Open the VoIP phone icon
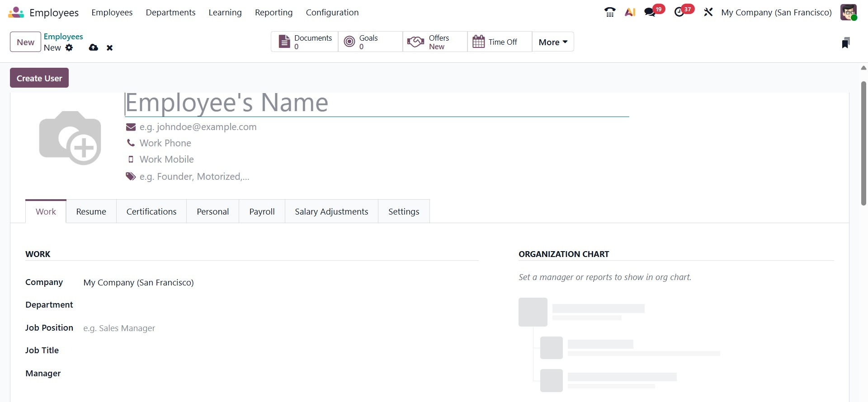Viewport: 868px width, 402px height. coord(610,12)
